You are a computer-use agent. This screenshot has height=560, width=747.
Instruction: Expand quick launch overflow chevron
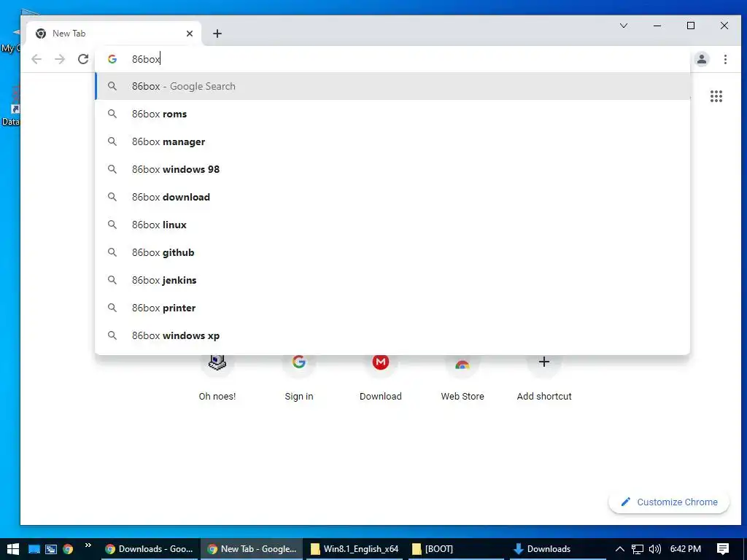tap(88, 545)
